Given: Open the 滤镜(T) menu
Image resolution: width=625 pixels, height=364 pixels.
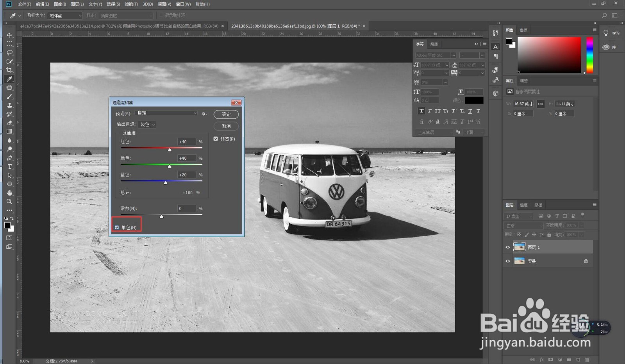Looking at the screenshot, I should [x=131, y=4].
